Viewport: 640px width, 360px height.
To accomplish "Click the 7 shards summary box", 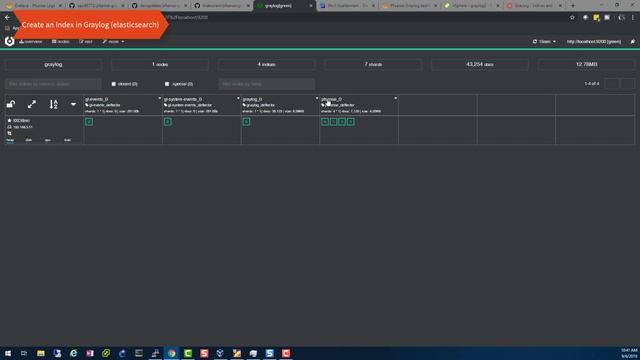I will (373, 64).
